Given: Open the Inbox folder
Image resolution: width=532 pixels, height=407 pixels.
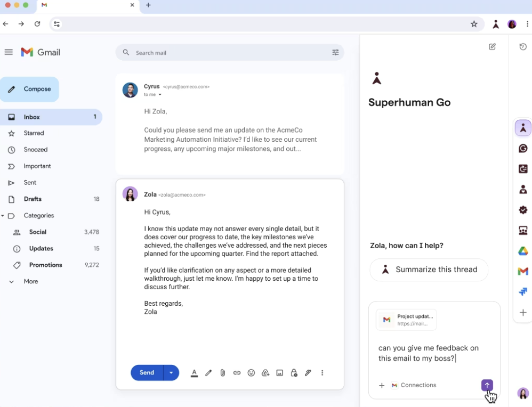Looking at the screenshot, I should [51, 117].
